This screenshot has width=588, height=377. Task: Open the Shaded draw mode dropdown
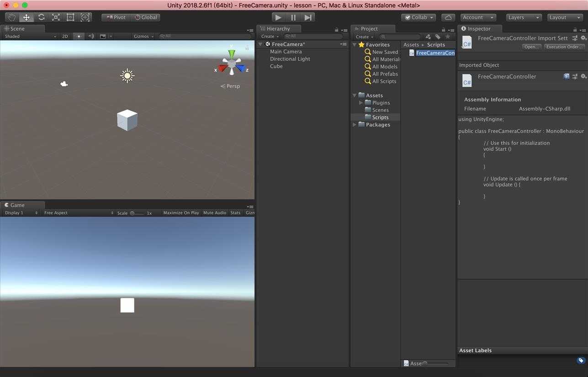tap(30, 36)
